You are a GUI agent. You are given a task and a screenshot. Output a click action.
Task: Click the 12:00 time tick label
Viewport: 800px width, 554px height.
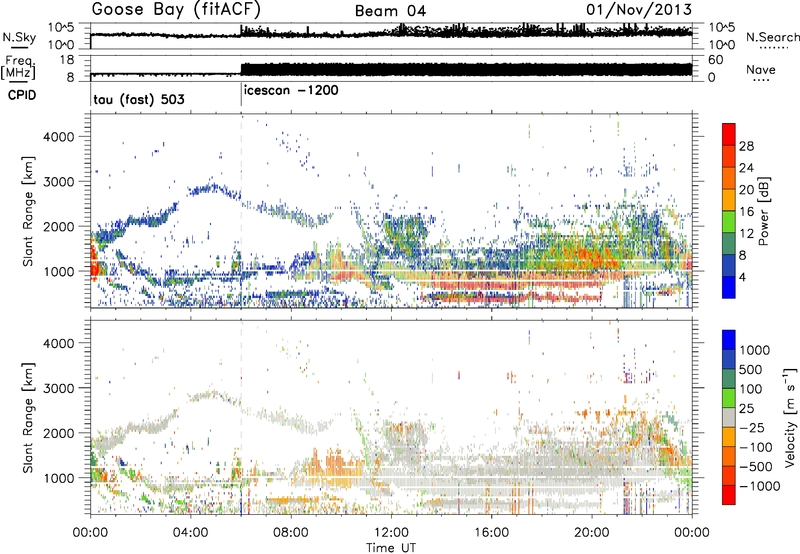coord(391,533)
